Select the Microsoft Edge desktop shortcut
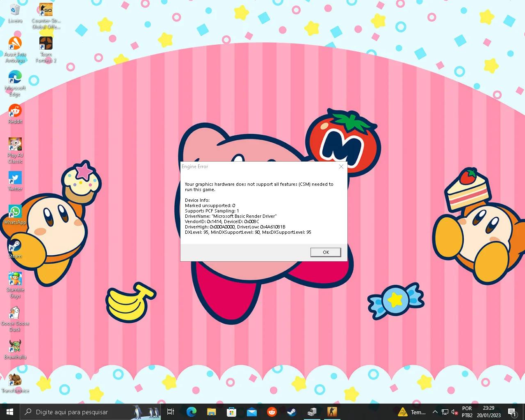The height and width of the screenshot is (420, 525). tap(15, 83)
